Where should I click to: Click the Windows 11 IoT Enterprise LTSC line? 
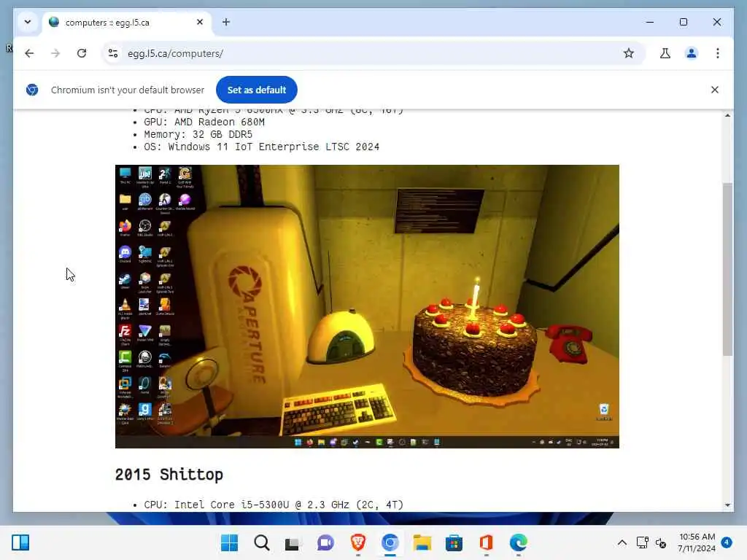[x=262, y=147]
